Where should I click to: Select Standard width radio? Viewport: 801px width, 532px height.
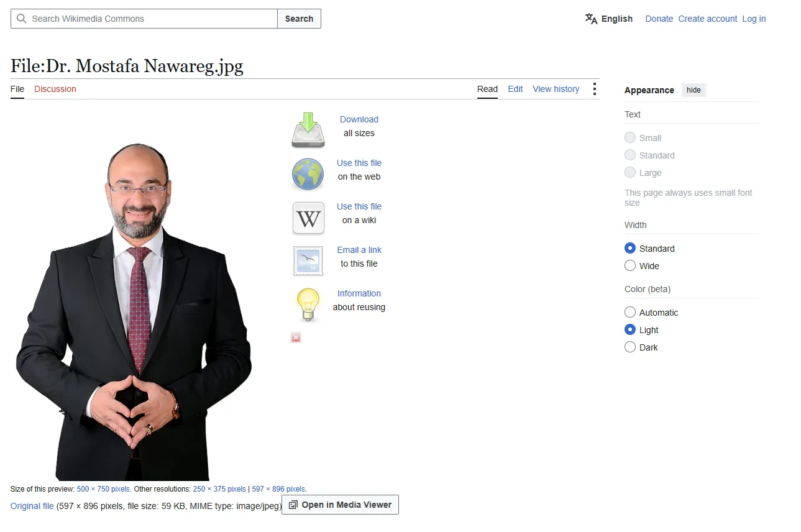click(630, 249)
